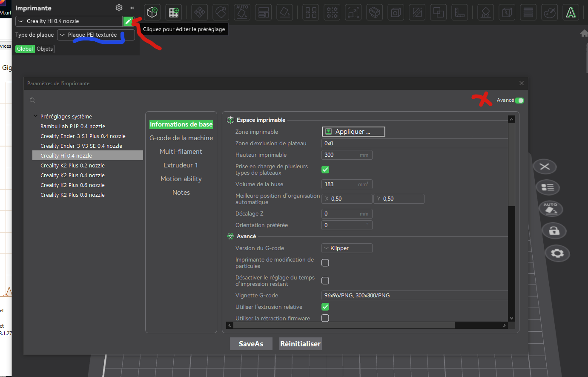
Task: Click the home view icon
Action: click(584, 33)
